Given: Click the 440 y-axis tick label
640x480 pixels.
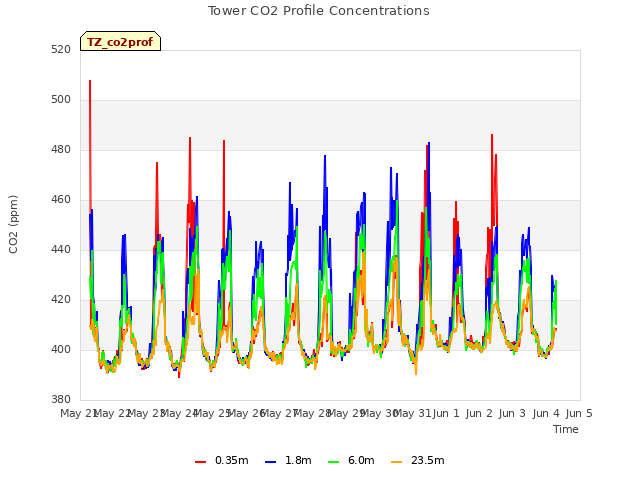Looking at the screenshot, I should pos(61,249).
